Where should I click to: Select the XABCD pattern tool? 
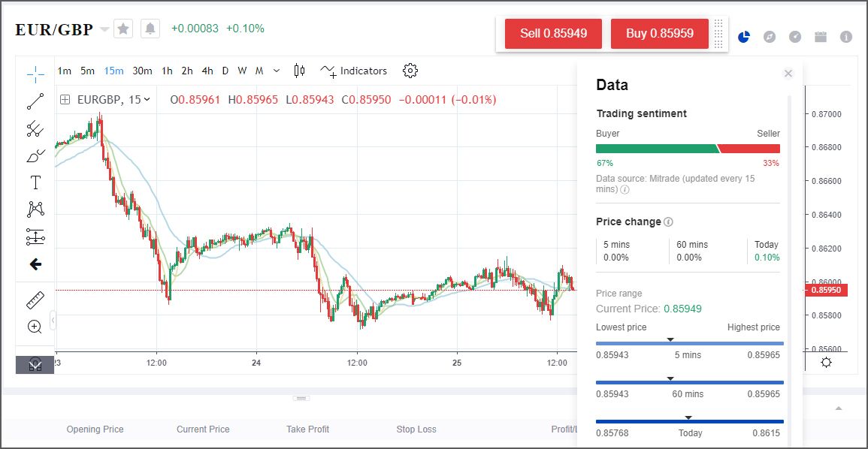coord(34,209)
